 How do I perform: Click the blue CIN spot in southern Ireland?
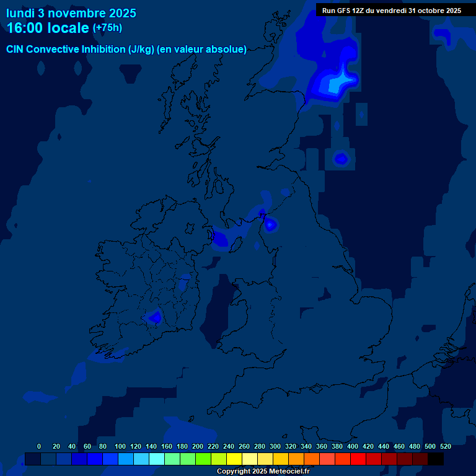[154, 317]
